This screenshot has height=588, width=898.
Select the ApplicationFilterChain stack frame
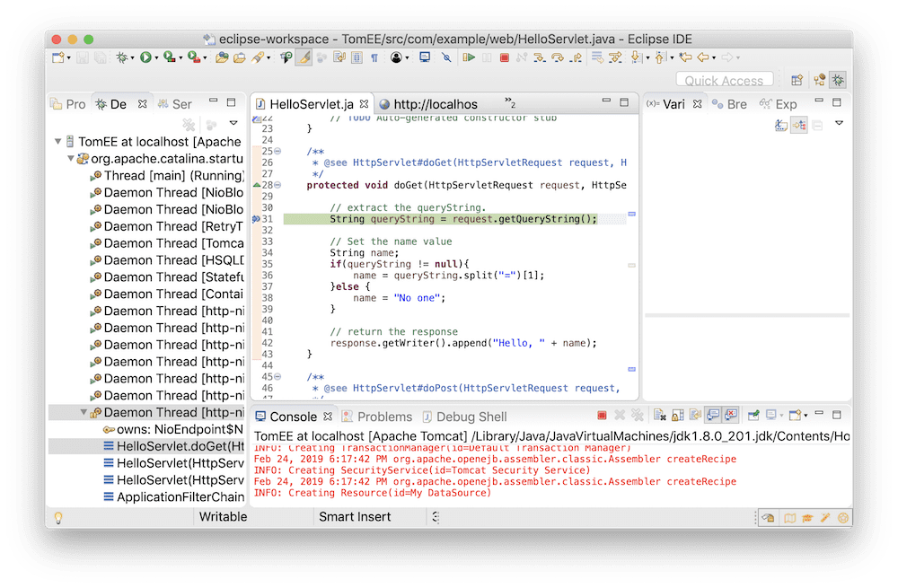pos(173,497)
